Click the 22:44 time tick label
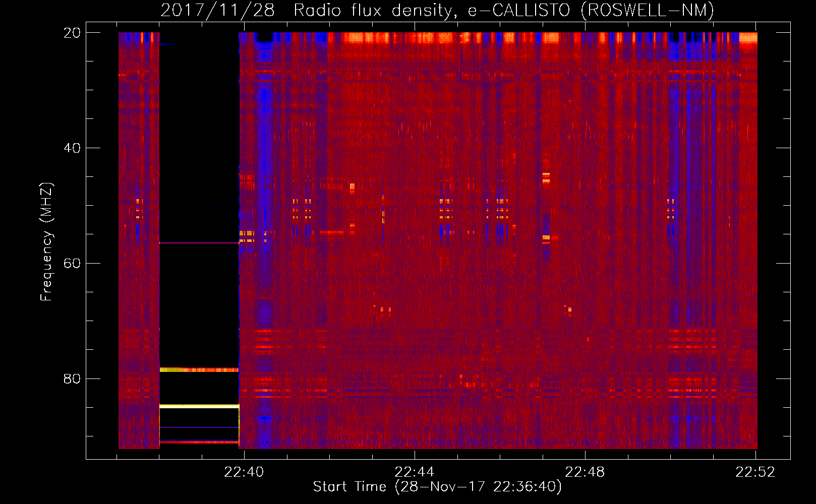The height and width of the screenshot is (504, 816). 415,472
